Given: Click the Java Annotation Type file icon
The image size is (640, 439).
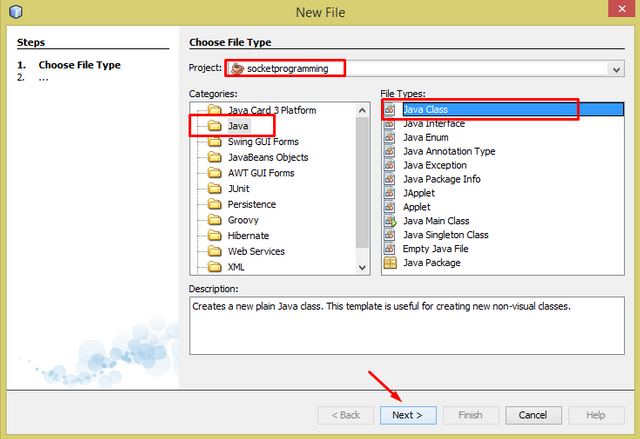Looking at the screenshot, I should pos(389,151).
